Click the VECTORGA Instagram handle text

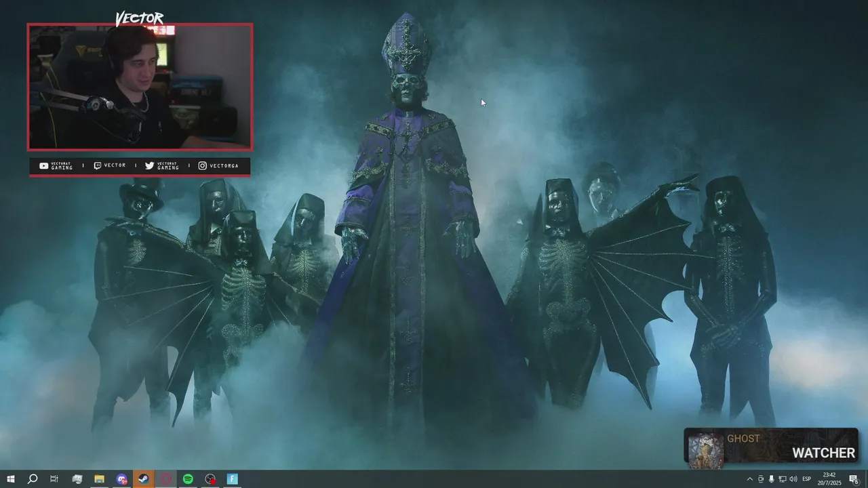click(x=224, y=165)
